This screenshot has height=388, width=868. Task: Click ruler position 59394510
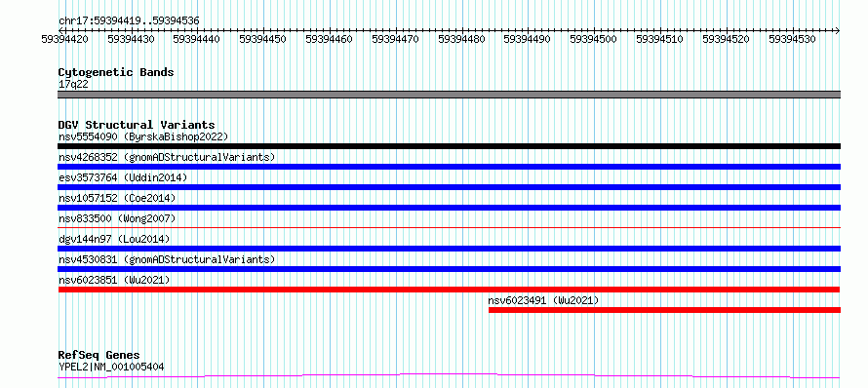click(x=660, y=39)
